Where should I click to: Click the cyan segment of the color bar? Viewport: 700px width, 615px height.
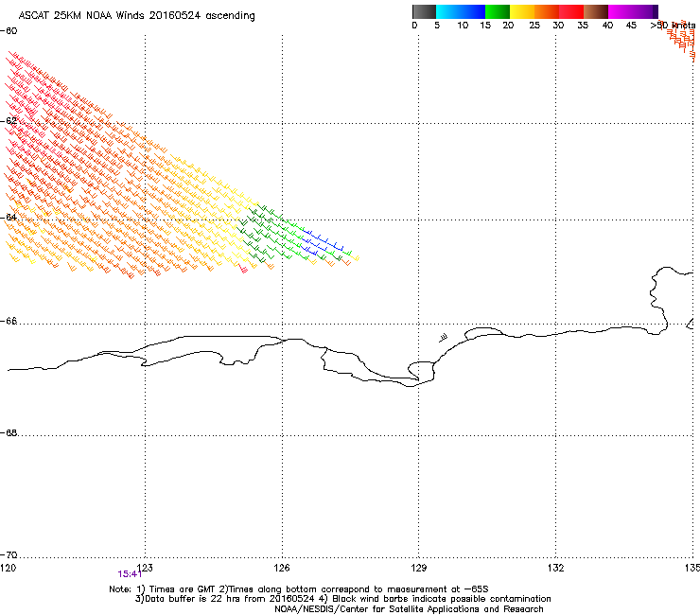pyautogui.click(x=447, y=11)
